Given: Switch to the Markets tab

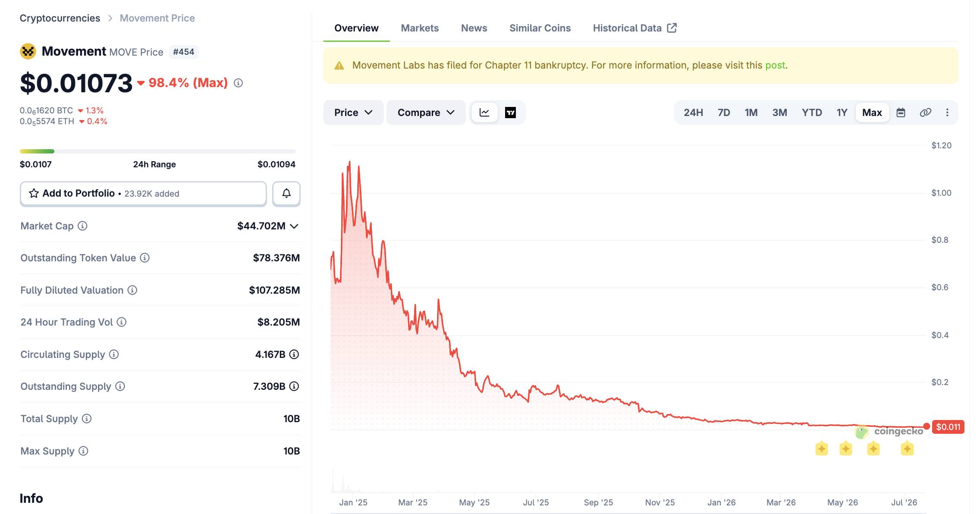Looking at the screenshot, I should [x=420, y=28].
